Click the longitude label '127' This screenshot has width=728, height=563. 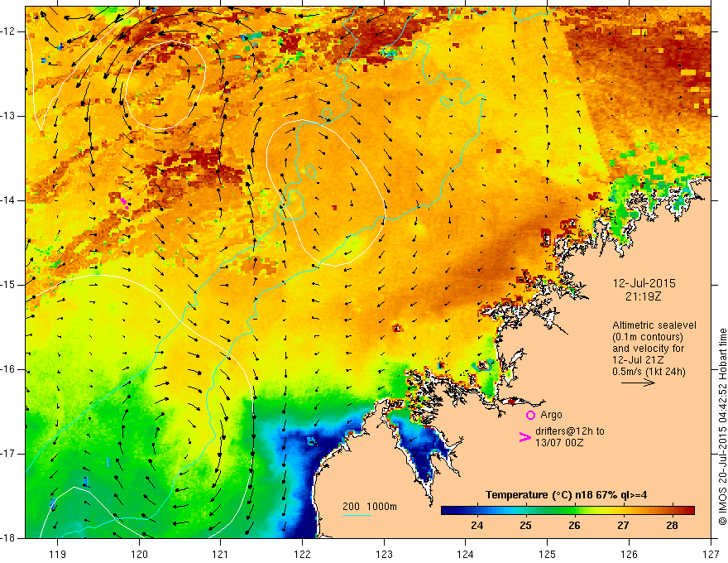[x=711, y=555]
